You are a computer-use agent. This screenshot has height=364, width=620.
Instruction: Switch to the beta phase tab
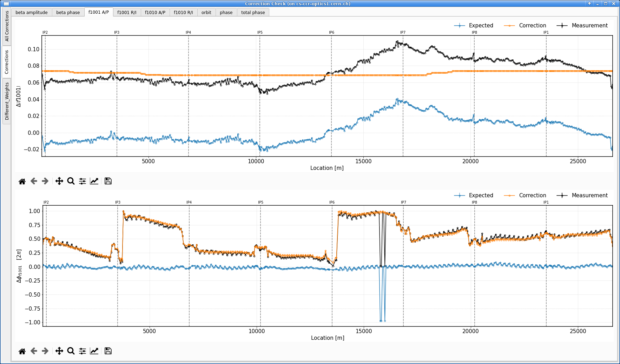(x=68, y=12)
